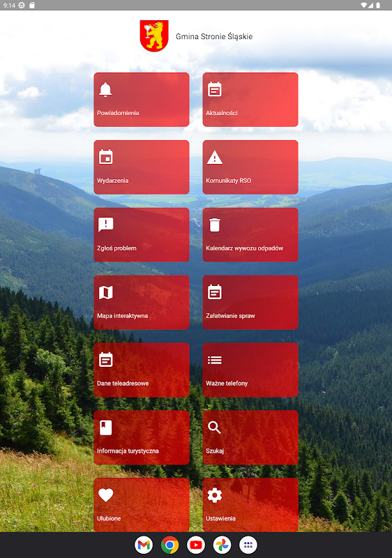Open the Ustawienia gear icon
The width and height of the screenshot is (392, 558).
pos(215,495)
